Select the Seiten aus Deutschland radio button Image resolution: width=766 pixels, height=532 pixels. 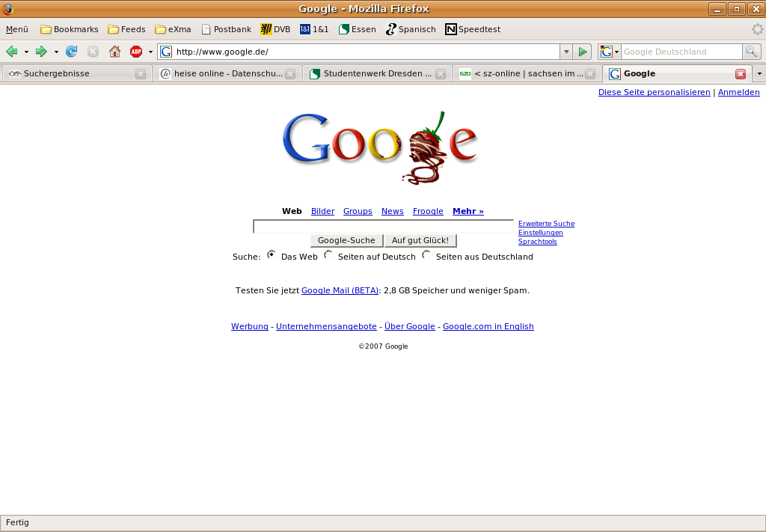point(426,254)
